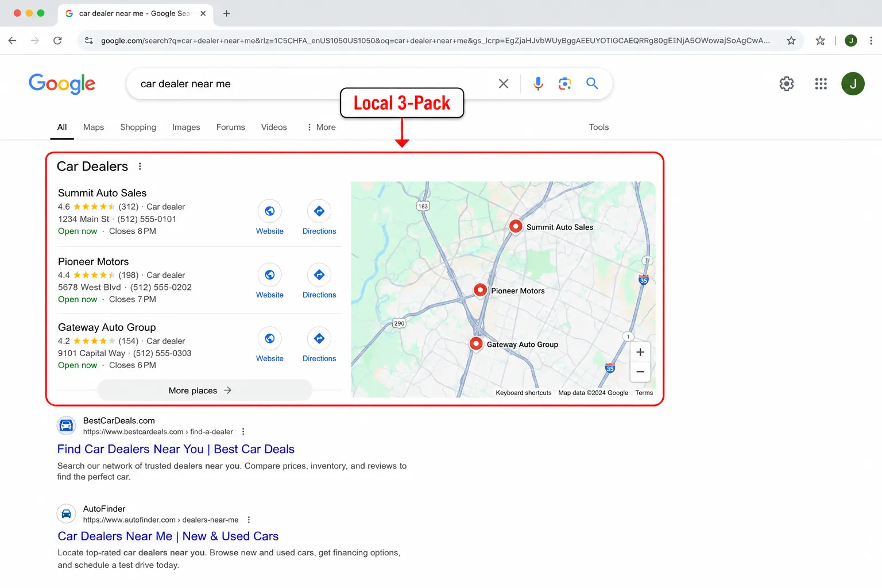Open Chrome profile avatar in the toolbar
This screenshot has width=882, height=588.
pyautogui.click(x=851, y=41)
